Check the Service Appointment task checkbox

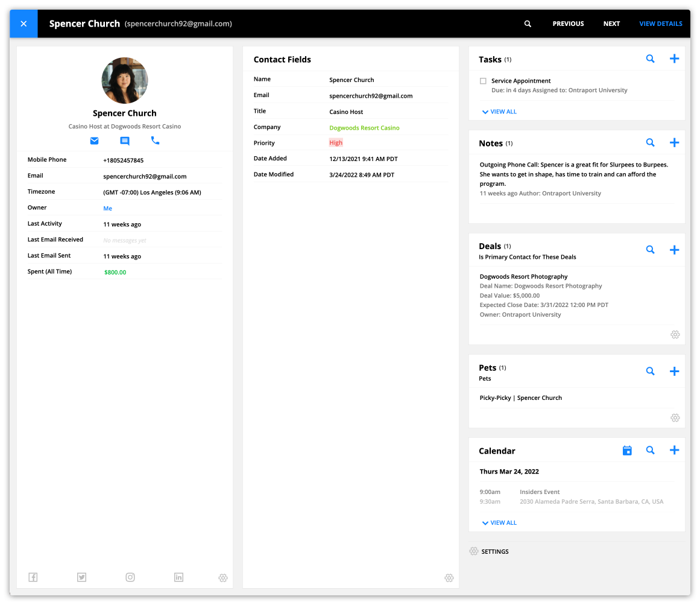pos(483,80)
